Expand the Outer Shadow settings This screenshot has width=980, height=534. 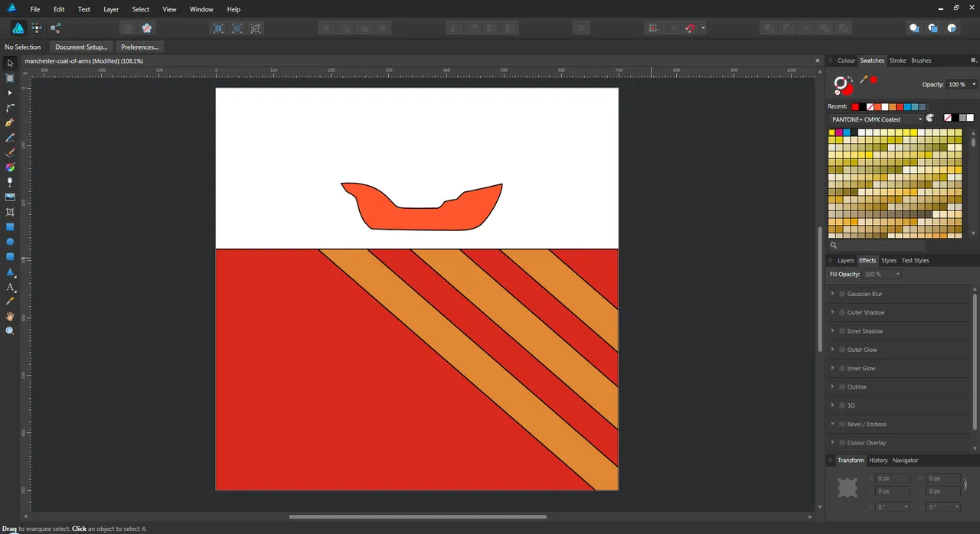(833, 312)
